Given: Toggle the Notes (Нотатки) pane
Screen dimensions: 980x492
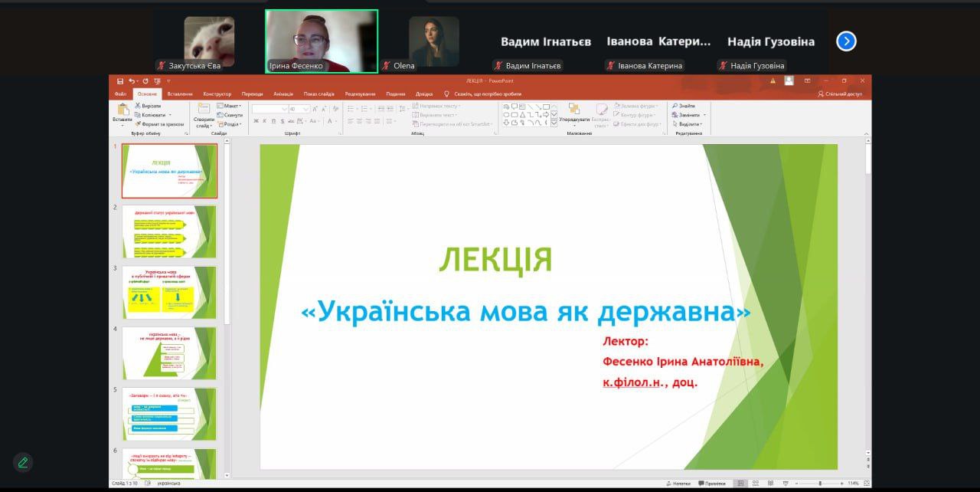Looking at the screenshot, I should pos(677,484).
